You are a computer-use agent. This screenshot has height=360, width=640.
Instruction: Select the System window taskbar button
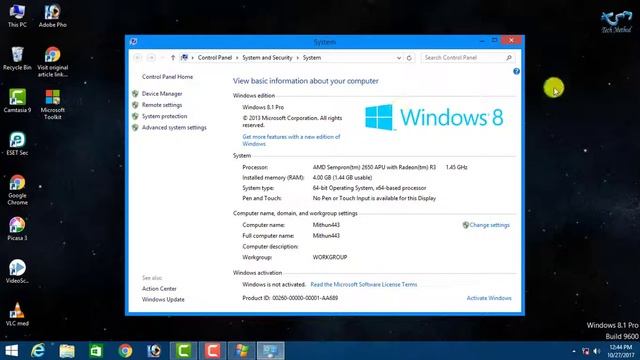(271, 351)
